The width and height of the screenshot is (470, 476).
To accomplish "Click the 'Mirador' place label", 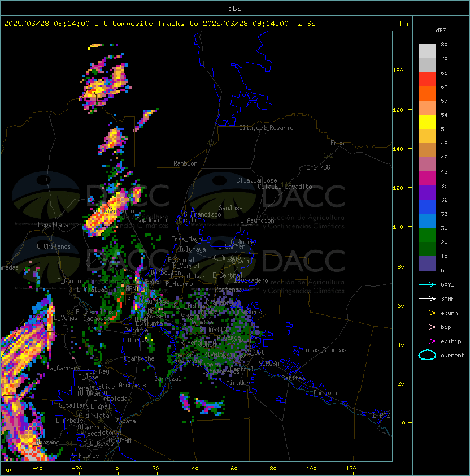I will coord(238,383).
